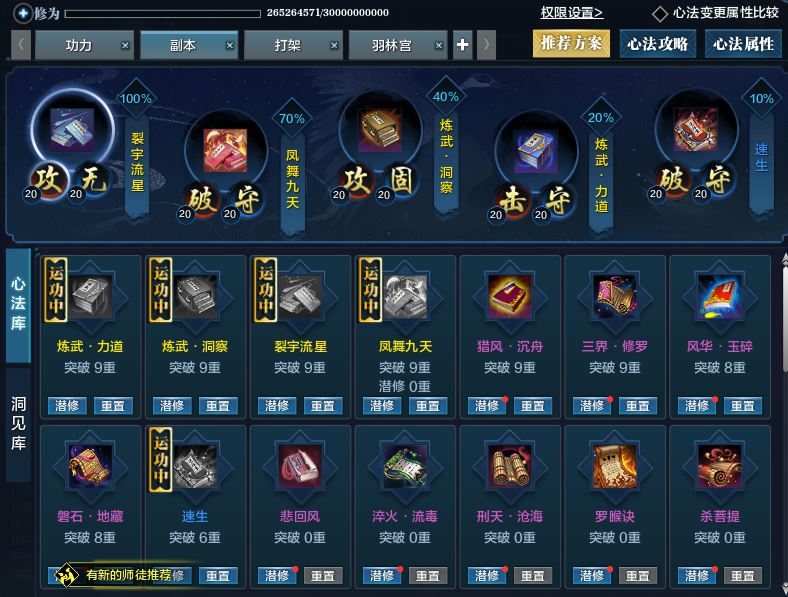Toggle the 心法变更属性比较 checkbox

(660, 14)
